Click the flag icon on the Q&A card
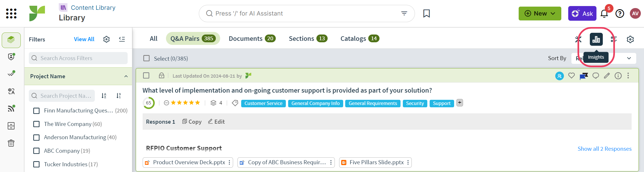Screen dimensions: 644x172 (x=583, y=76)
